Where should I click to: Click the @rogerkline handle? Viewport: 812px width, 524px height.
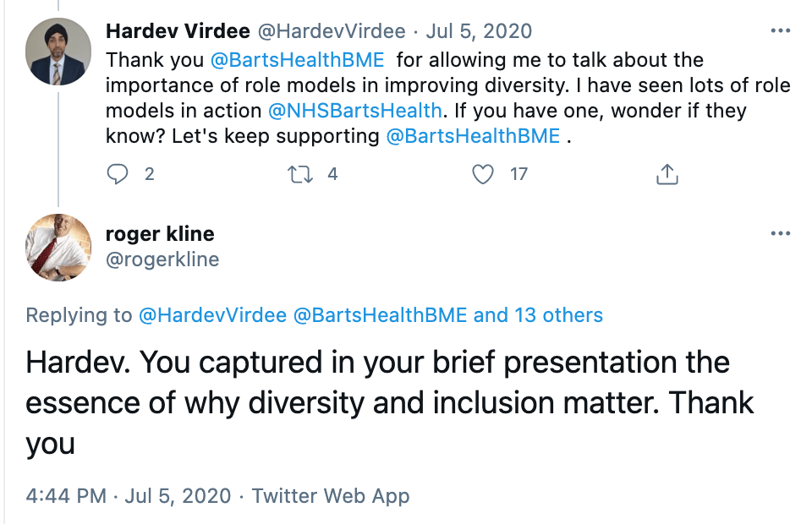(162, 259)
